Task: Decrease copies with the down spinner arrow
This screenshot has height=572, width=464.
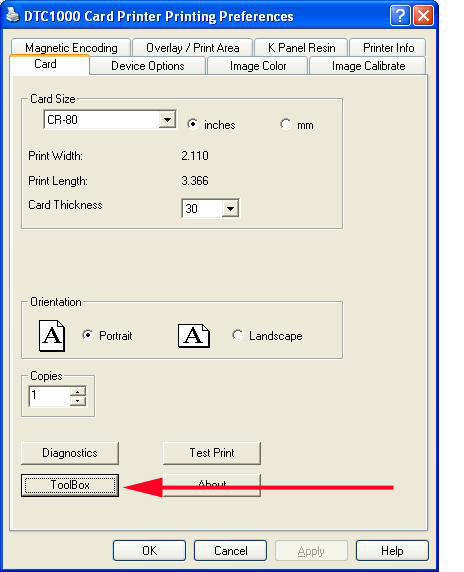Action: tap(78, 401)
